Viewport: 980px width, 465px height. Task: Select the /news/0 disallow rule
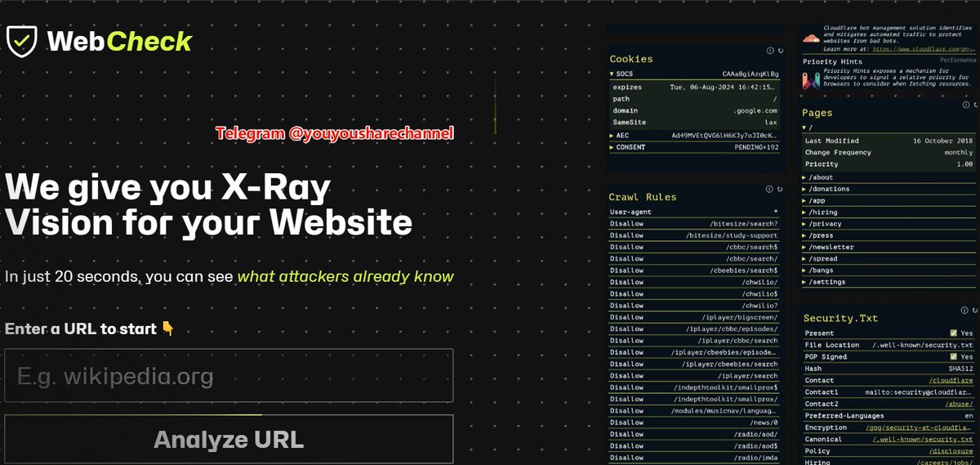coord(764,423)
